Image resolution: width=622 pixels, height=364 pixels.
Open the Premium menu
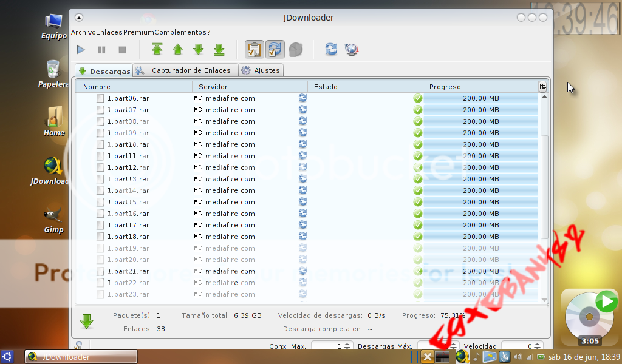tap(138, 32)
